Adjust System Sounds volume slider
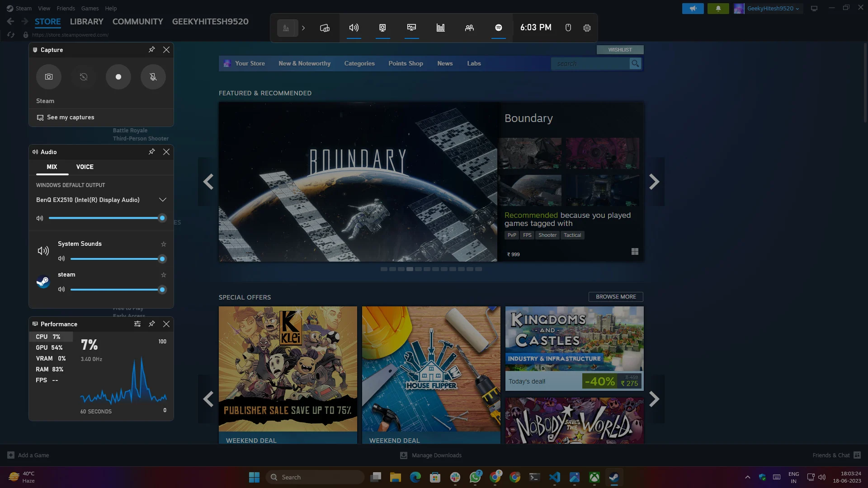Screen dimensions: 868x488 click(x=118, y=259)
